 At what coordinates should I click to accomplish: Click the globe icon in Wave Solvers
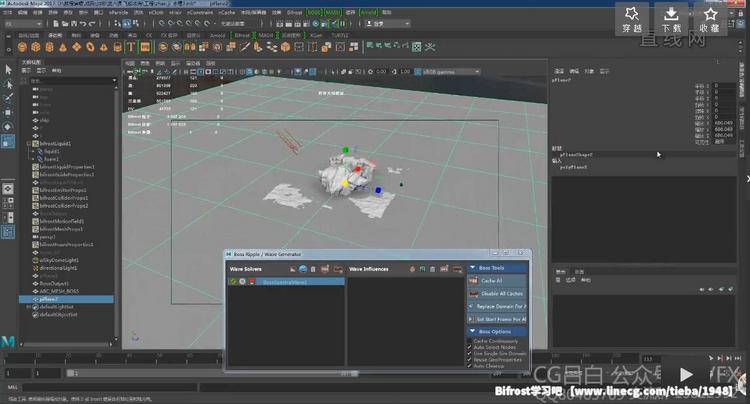point(303,269)
